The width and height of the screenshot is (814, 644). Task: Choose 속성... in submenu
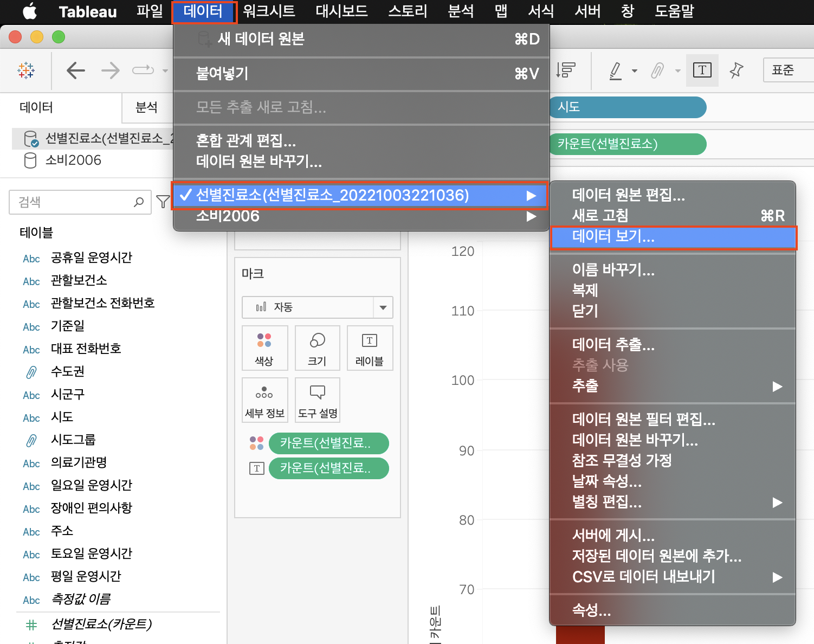(673, 610)
